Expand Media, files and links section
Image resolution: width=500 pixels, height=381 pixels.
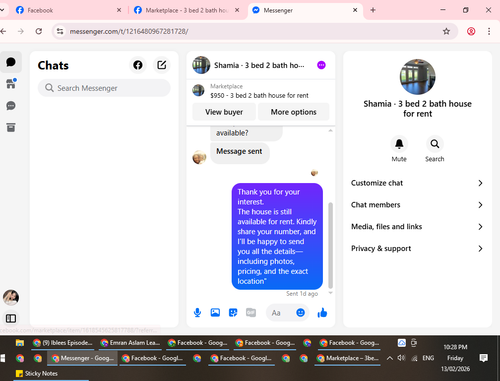click(417, 227)
